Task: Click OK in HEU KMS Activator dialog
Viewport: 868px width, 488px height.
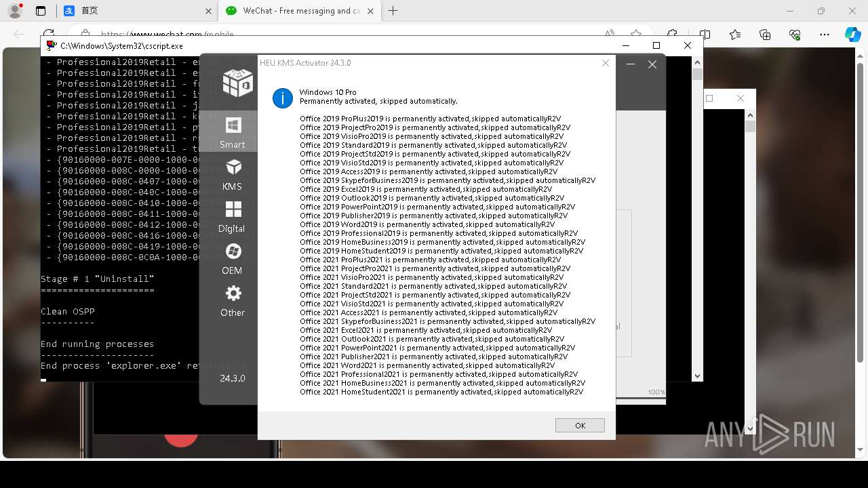Action: pos(580,425)
